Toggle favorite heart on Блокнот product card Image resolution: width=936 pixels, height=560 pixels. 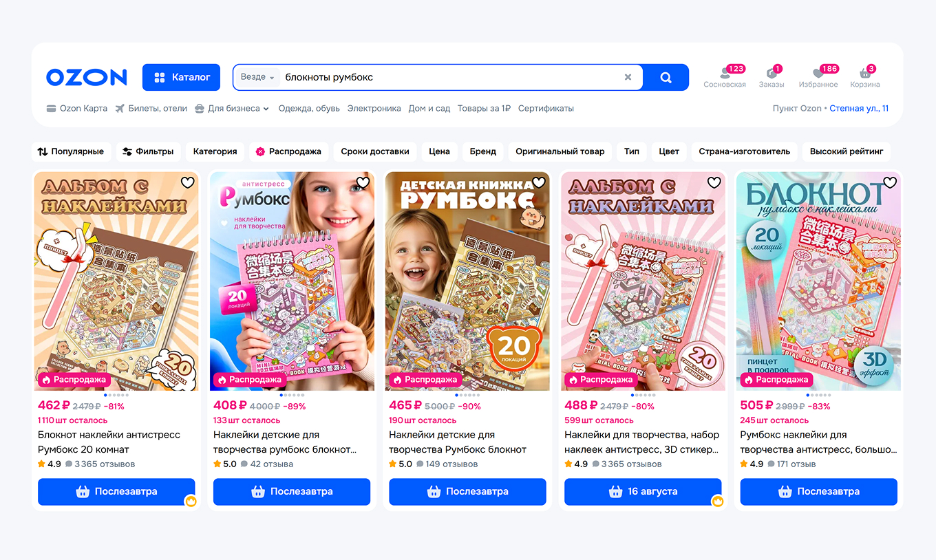[890, 182]
